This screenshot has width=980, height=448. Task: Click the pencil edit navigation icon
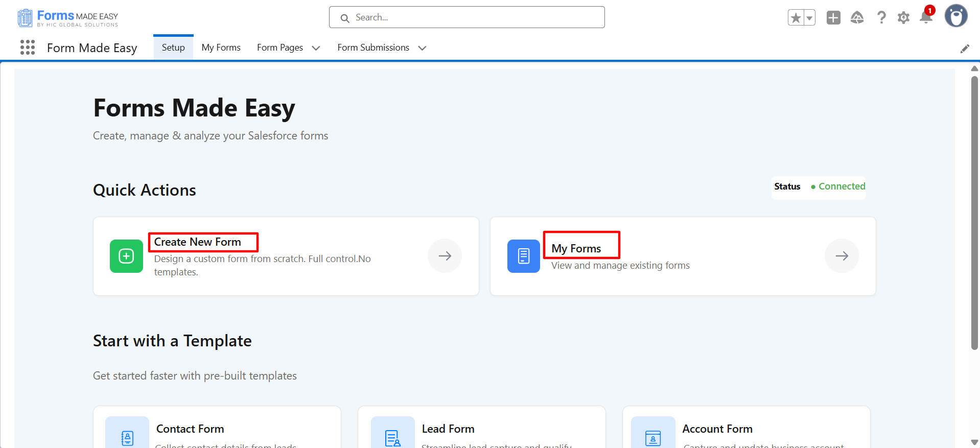coord(965,49)
